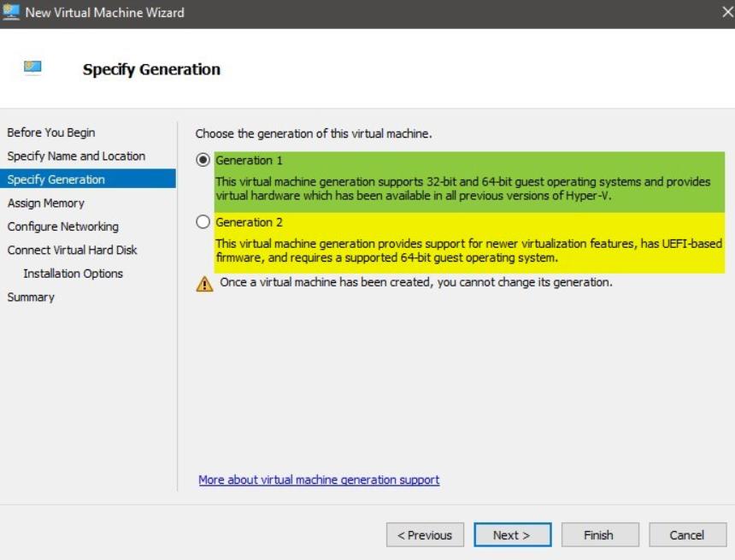Open the Configure Networking step
This screenshot has height=560, width=735.
click(63, 227)
